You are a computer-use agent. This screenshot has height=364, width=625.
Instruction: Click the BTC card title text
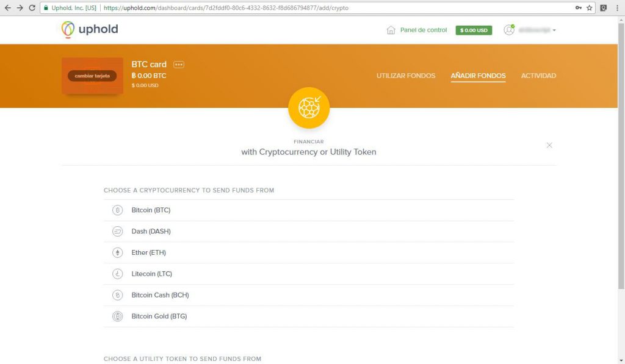pyautogui.click(x=149, y=65)
